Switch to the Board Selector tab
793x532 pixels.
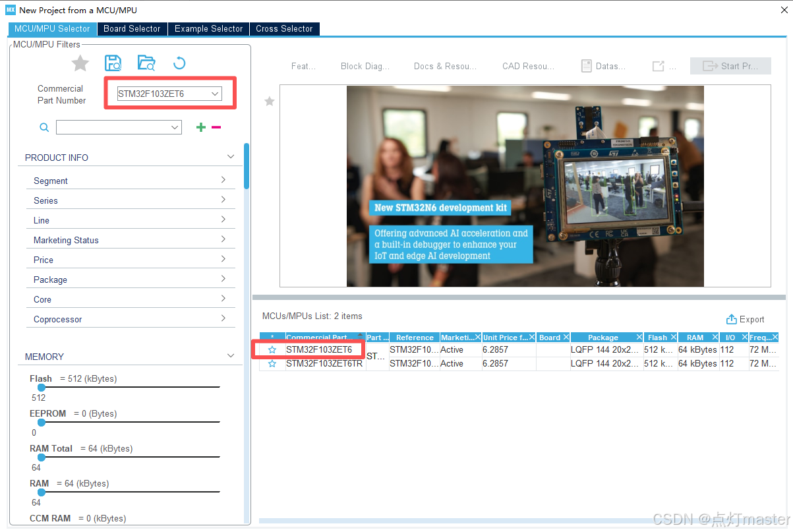(132, 29)
